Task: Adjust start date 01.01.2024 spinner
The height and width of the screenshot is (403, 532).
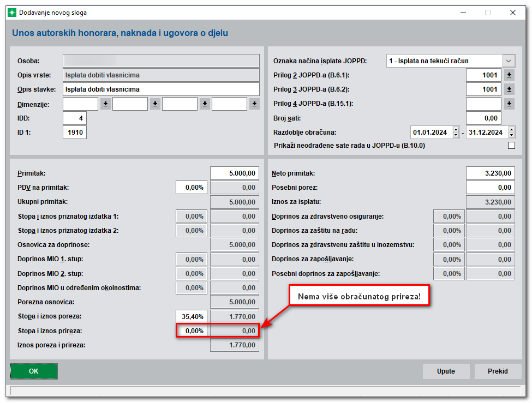Action: [x=456, y=133]
